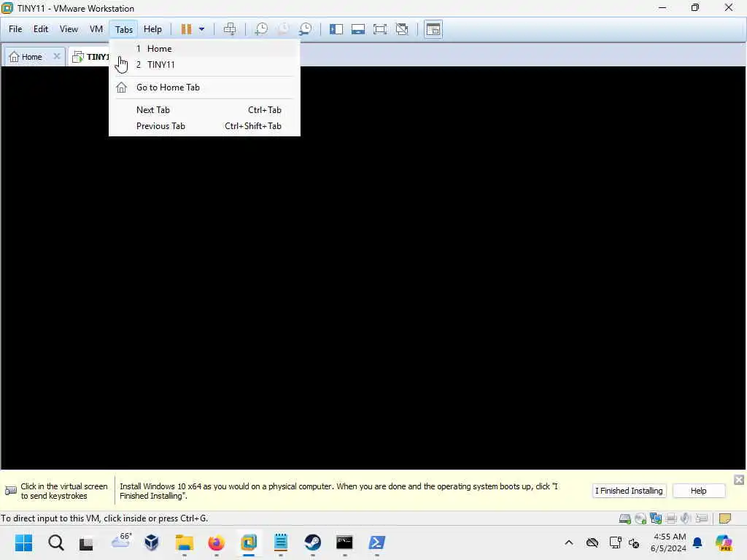Click the printer device status icon
Viewport: 747px width, 560px height.
(671, 518)
